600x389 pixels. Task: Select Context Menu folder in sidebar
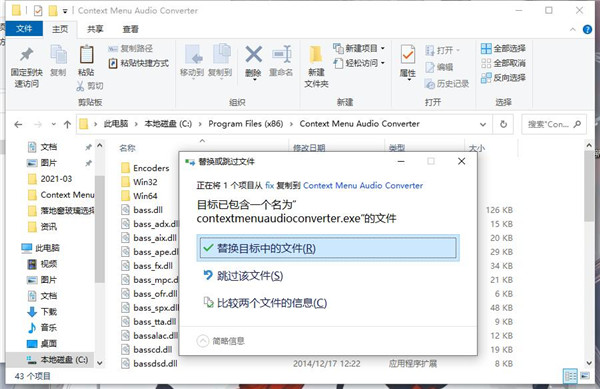[61, 195]
